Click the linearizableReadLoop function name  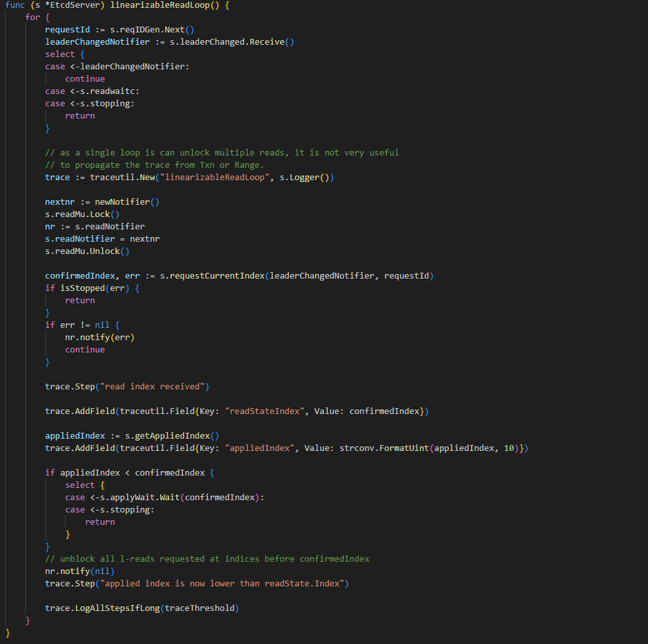coord(160,5)
